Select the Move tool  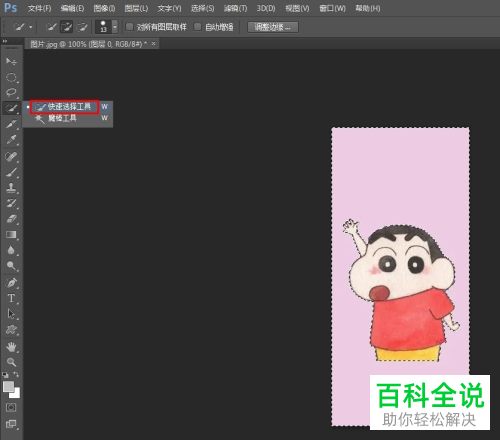tap(11, 61)
